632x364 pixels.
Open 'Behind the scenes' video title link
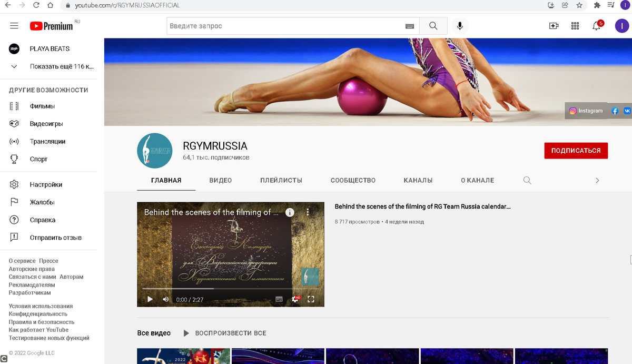[x=422, y=206]
